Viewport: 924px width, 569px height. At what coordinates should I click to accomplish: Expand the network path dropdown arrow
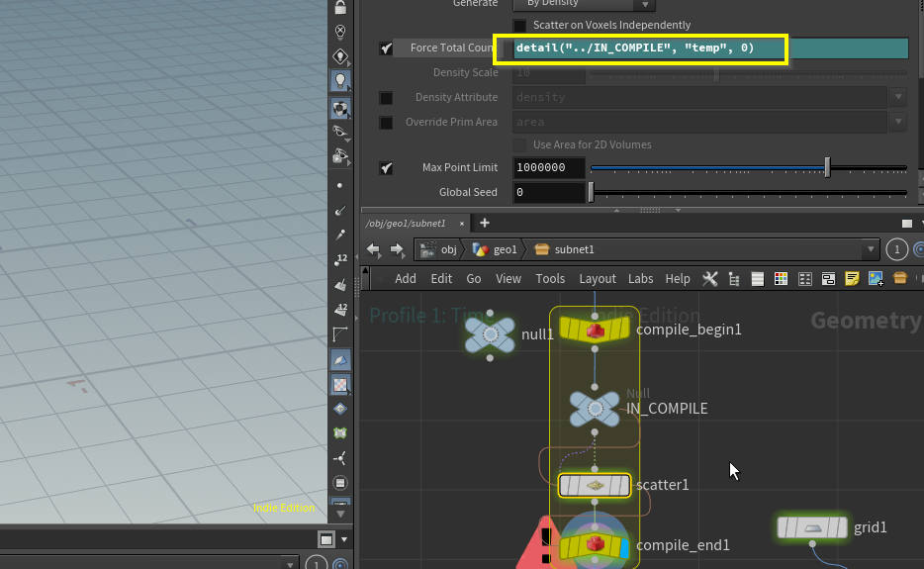coord(870,249)
